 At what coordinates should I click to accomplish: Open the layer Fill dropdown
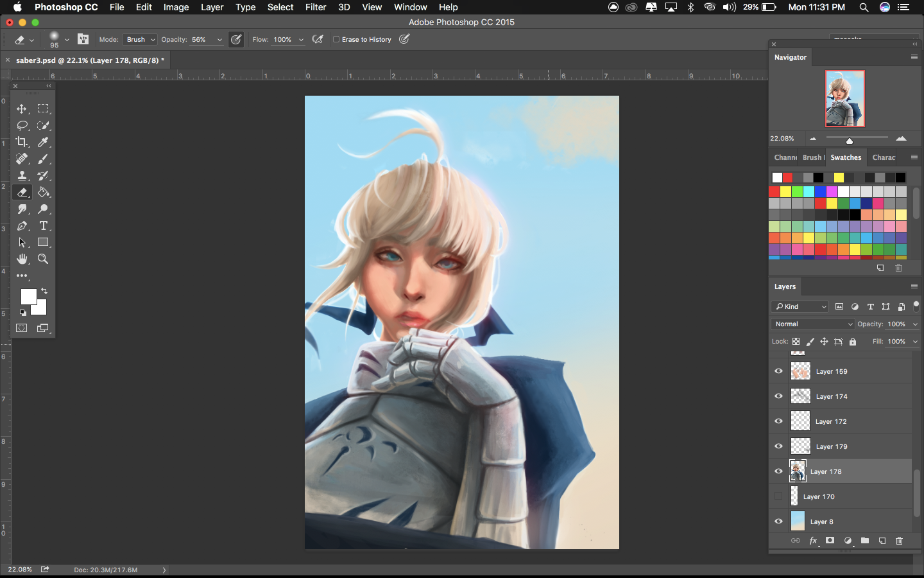tap(915, 342)
